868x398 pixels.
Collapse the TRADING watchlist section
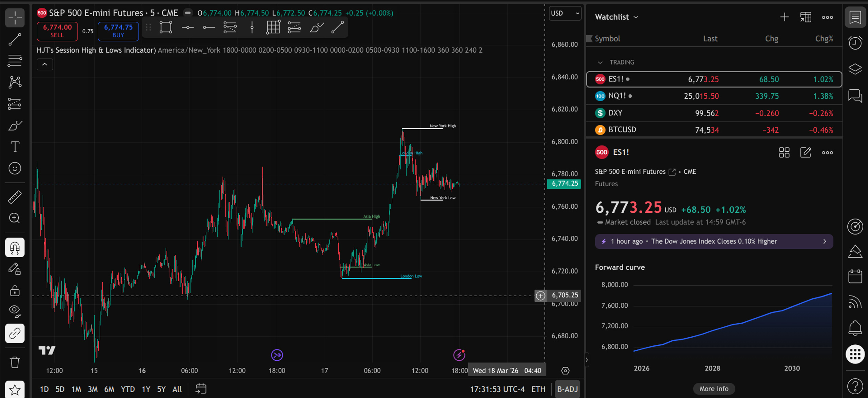click(600, 62)
